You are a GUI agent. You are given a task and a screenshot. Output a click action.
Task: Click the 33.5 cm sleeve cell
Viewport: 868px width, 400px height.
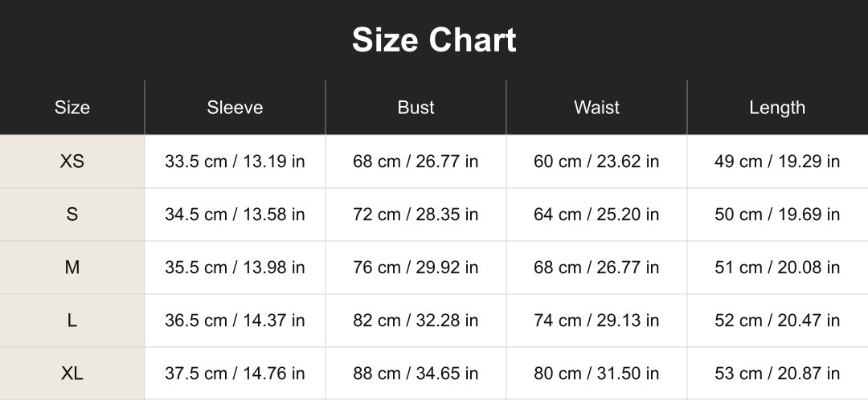click(235, 161)
